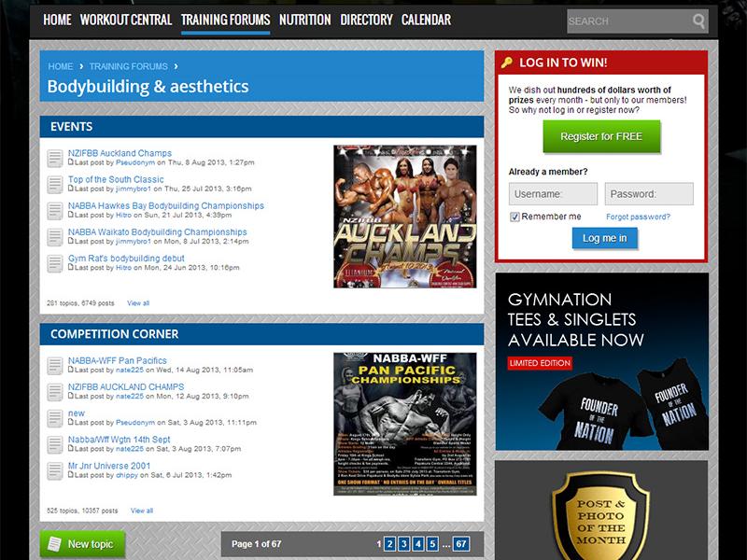Focus the Username input field

point(553,194)
